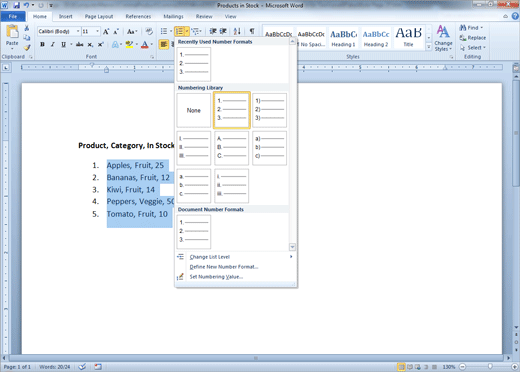Viewport: 520px width, 372px height.
Task: Click the Multilevel List icon
Action: point(195,31)
